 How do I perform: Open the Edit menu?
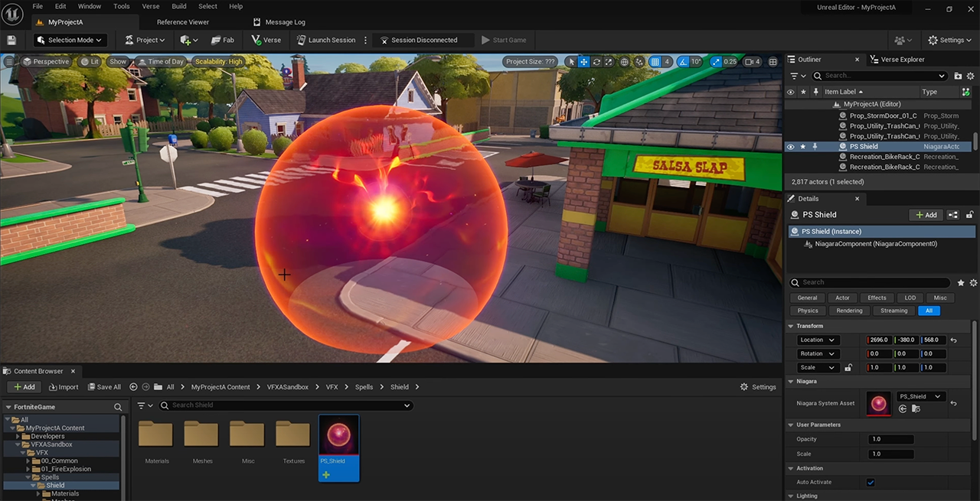(60, 6)
